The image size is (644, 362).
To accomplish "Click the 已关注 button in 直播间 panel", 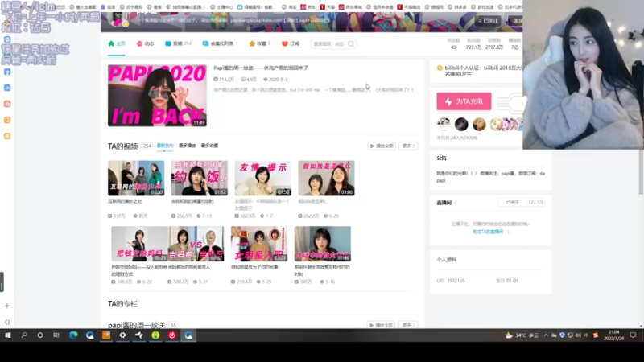I will (513, 203).
